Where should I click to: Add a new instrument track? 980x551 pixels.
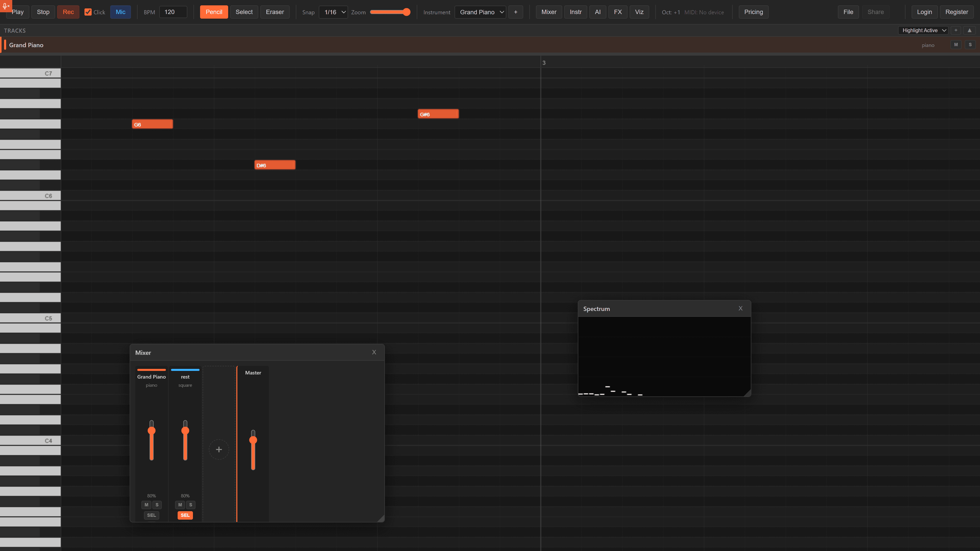pyautogui.click(x=516, y=12)
